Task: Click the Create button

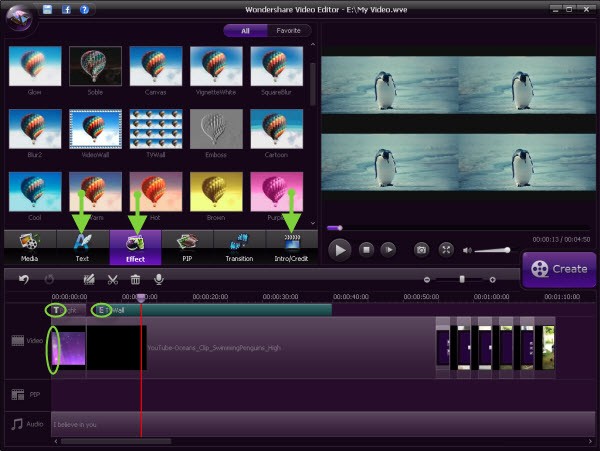Action: tap(559, 269)
